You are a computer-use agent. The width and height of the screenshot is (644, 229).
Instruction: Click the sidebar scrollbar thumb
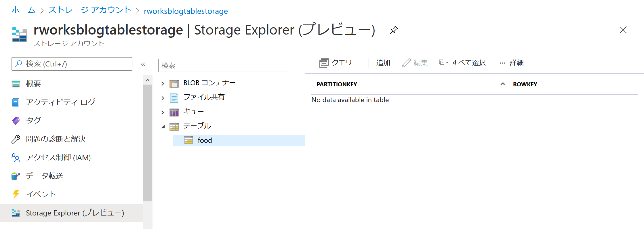click(x=148, y=143)
